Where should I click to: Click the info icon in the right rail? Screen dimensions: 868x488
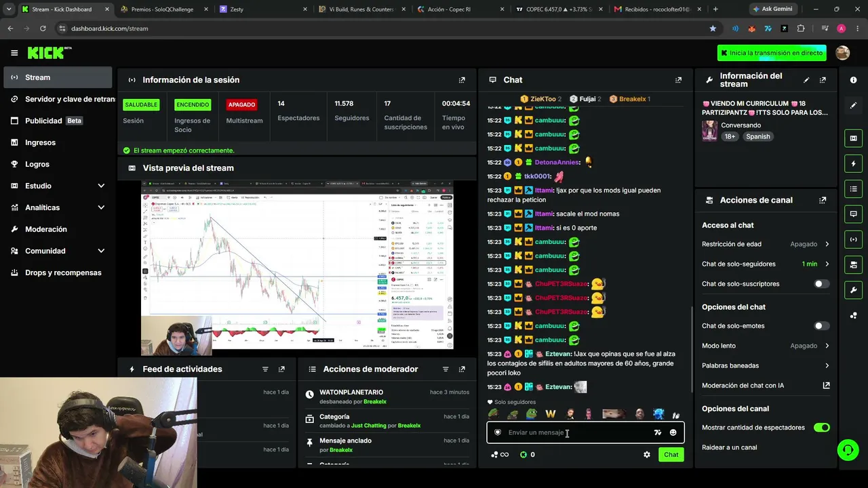853,80
